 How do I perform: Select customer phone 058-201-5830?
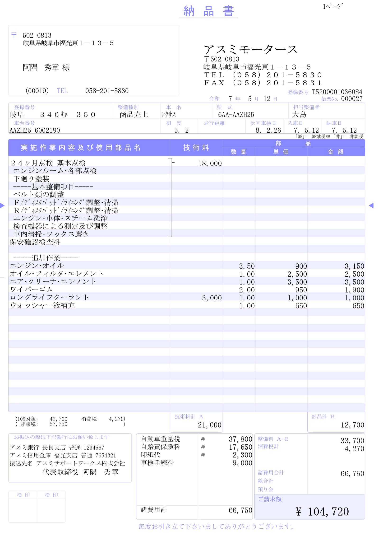[x=107, y=91]
